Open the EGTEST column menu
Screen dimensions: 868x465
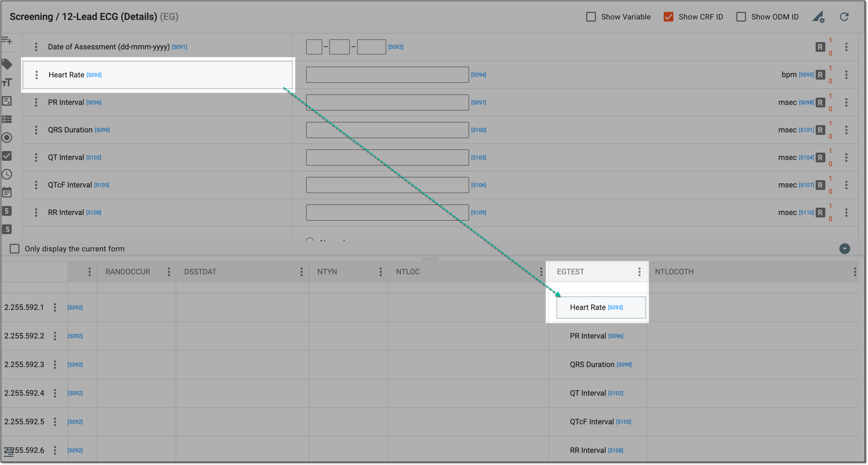(x=639, y=272)
